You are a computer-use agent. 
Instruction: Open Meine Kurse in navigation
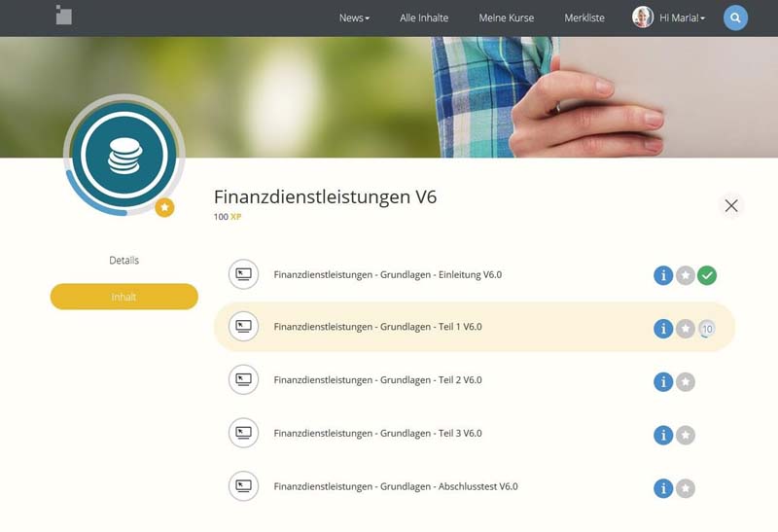click(x=506, y=18)
